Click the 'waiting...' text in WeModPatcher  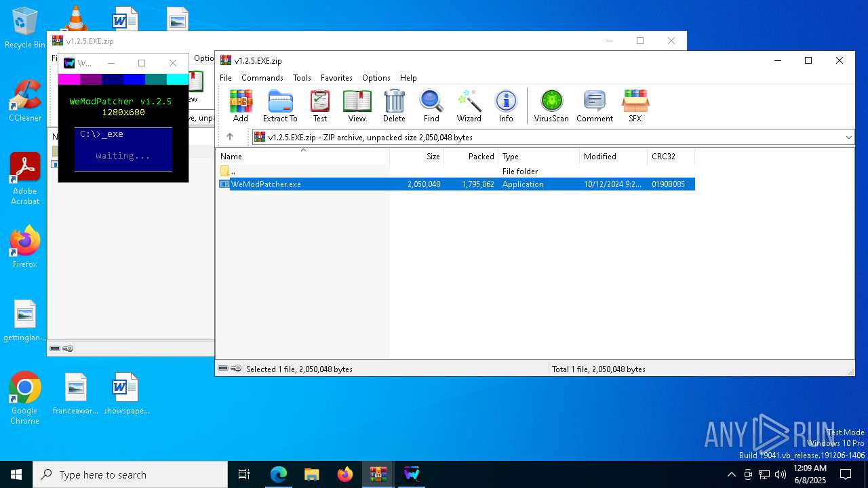click(x=123, y=156)
